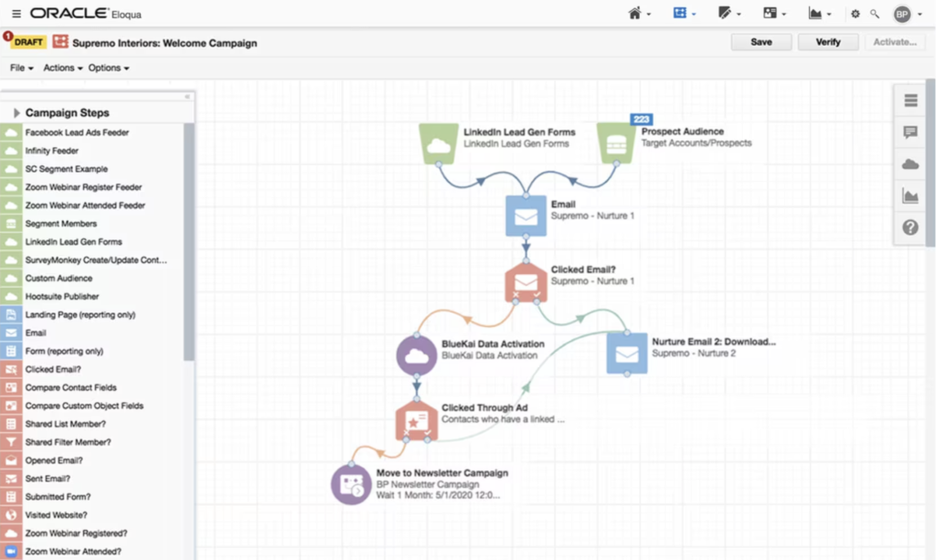Click the Save button
Screen dimensions: 936x560
point(760,42)
